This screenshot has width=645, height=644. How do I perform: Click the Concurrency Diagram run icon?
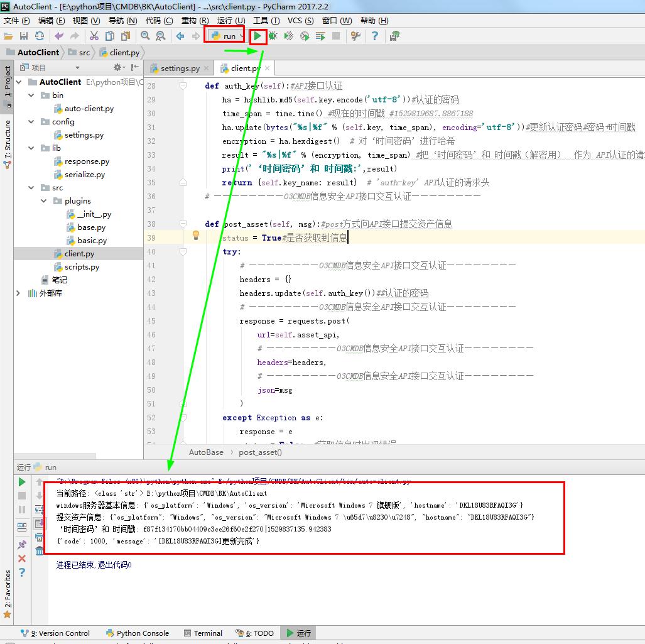[320, 36]
